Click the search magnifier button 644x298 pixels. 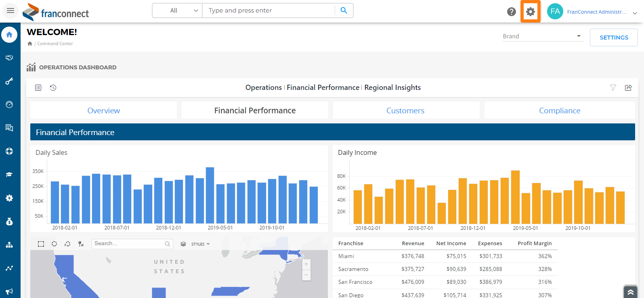344,10
